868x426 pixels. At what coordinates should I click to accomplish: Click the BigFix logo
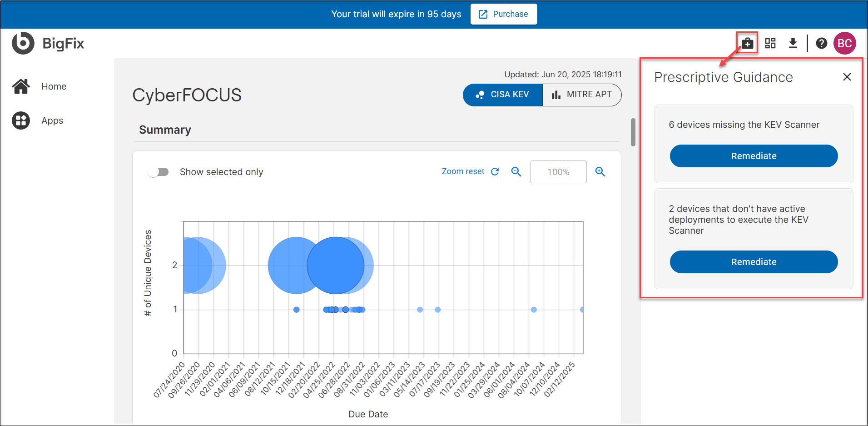pos(48,43)
